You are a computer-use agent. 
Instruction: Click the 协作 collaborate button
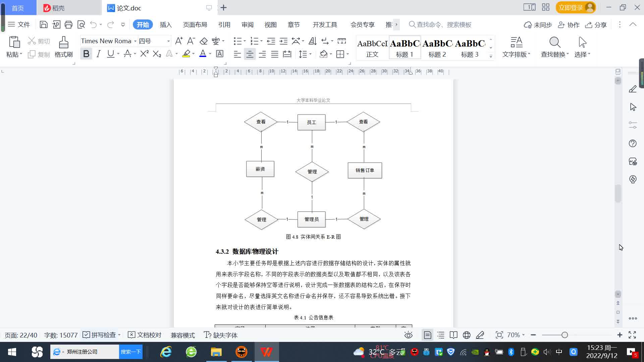(569, 24)
